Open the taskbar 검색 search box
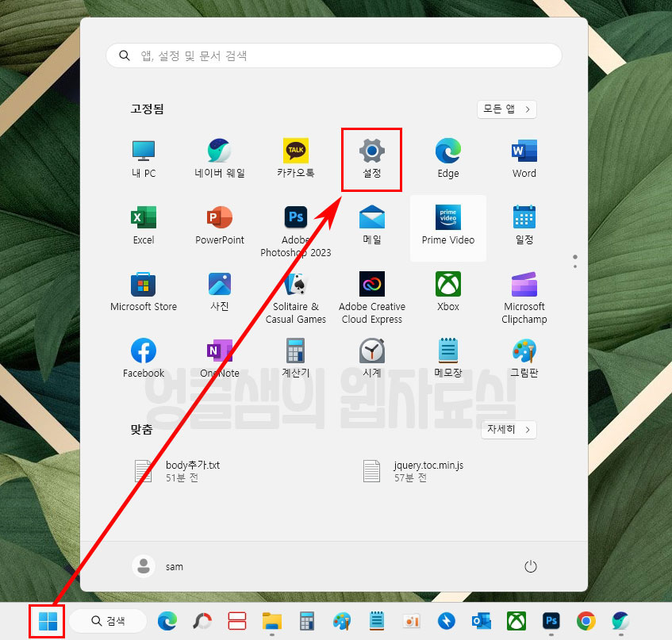 click(x=108, y=621)
